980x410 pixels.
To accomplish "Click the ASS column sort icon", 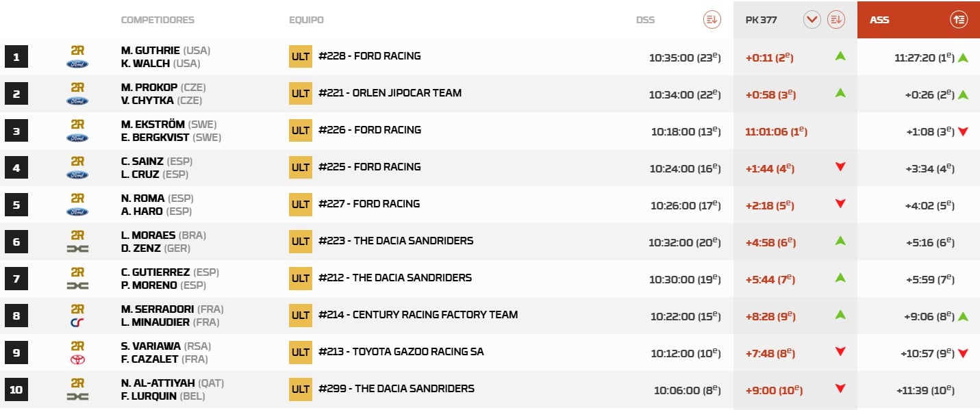I will (959, 20).
